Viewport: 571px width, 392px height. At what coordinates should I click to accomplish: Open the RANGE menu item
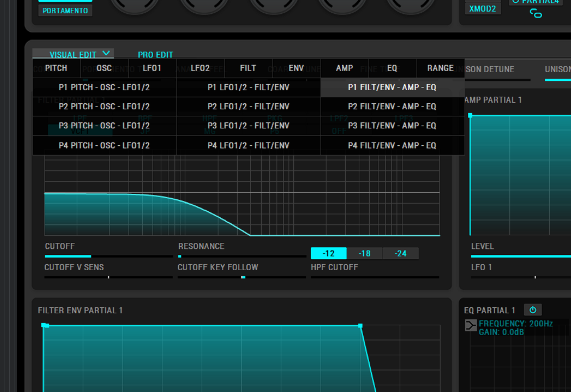click(x=440, y=68)
